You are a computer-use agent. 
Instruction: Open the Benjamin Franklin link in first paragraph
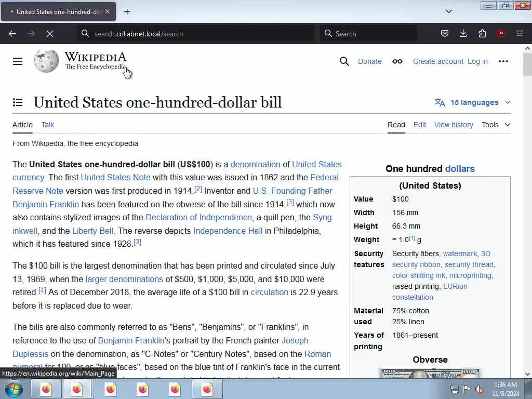coord(46,204)
